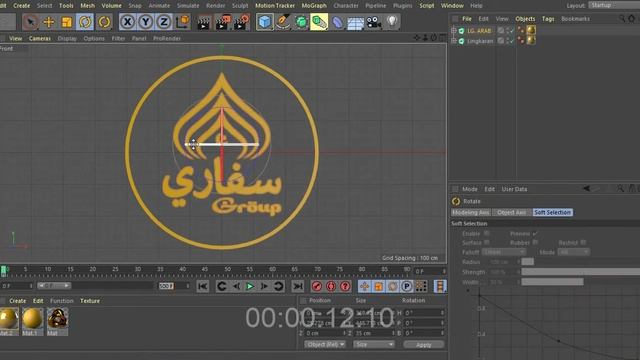This screenshot has height=360, width=640.
Task: Toggle Position keyframe recording icon
Action: point(364,287)
